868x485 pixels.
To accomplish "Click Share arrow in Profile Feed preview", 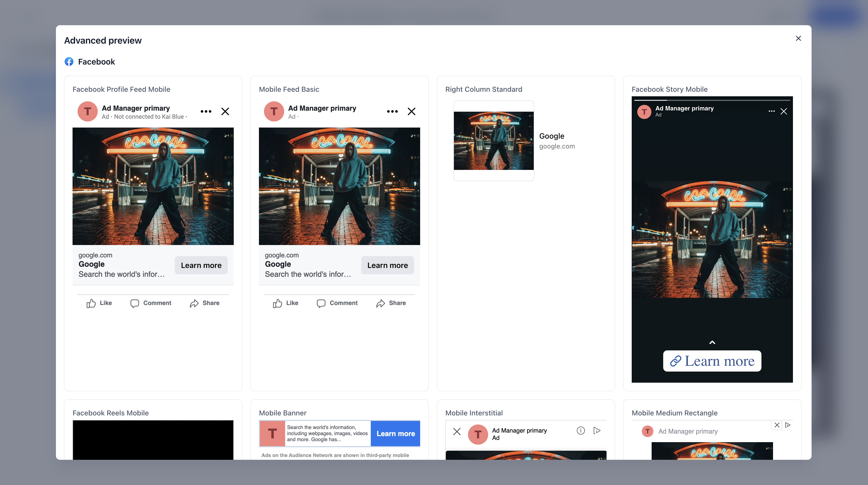I will 194,303.
